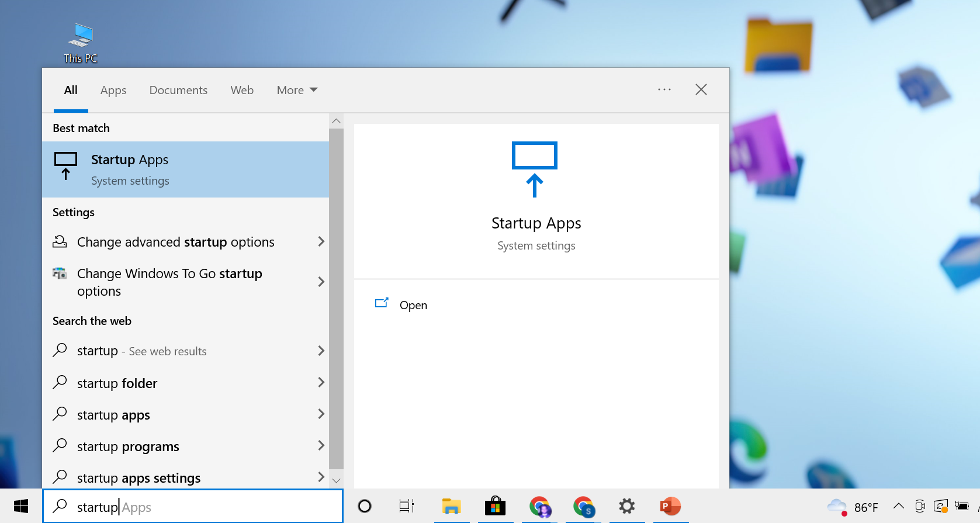
Task: Open File Explorer from the taskbar
Action: click(x=451, y=506)
